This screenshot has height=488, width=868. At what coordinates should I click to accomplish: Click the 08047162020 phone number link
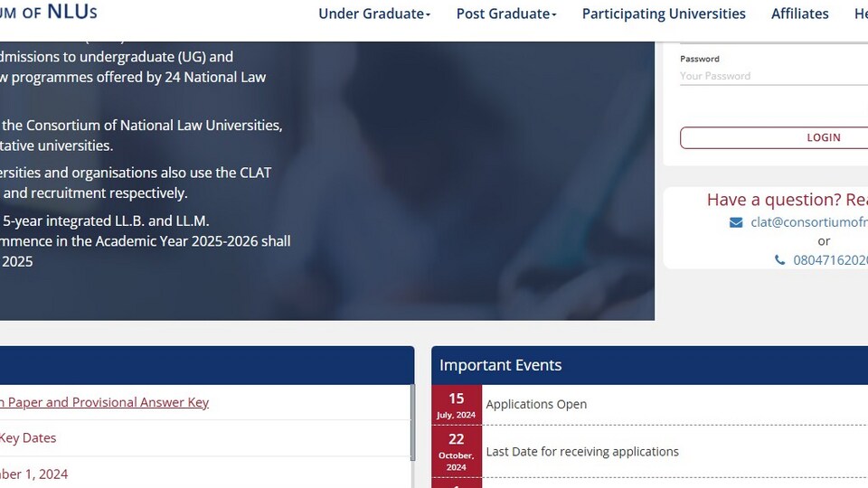(830, 260)
